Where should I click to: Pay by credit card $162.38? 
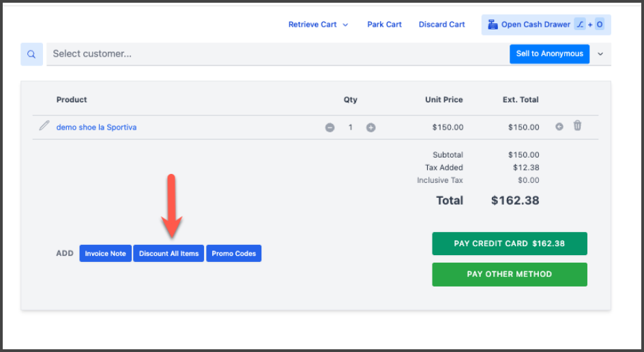point(509,244)
